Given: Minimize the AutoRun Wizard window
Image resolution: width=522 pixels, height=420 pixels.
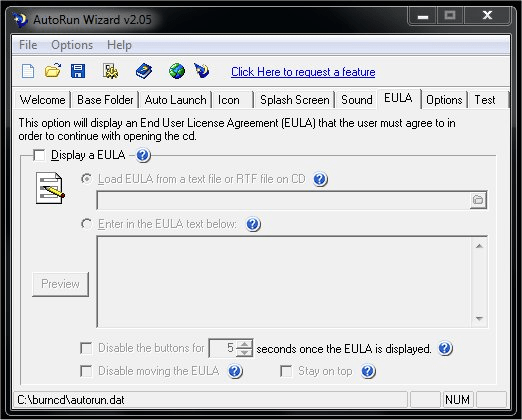Looking at the screenshot, I should pyautogui.click(x=423, y=16).
